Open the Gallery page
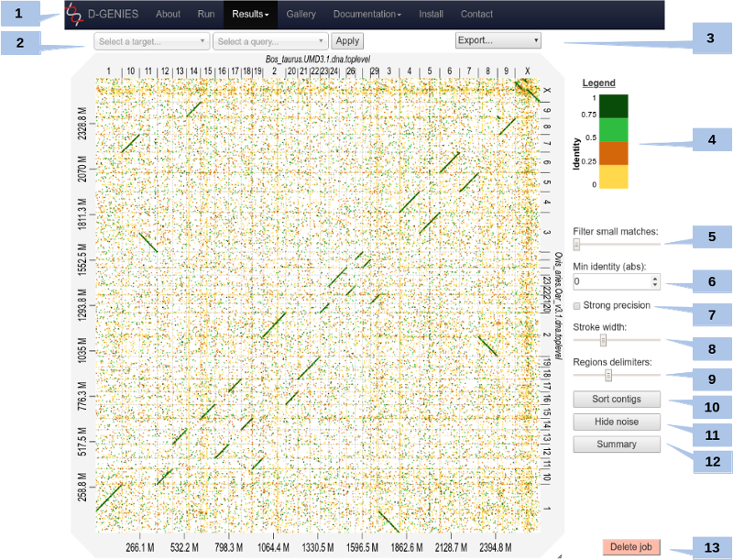 click(301, 14)
